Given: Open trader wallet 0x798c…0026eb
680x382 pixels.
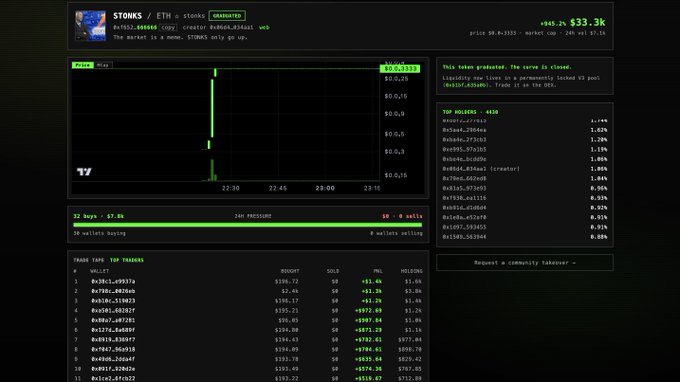Looking at the screenshot, I should pos(113,291).
